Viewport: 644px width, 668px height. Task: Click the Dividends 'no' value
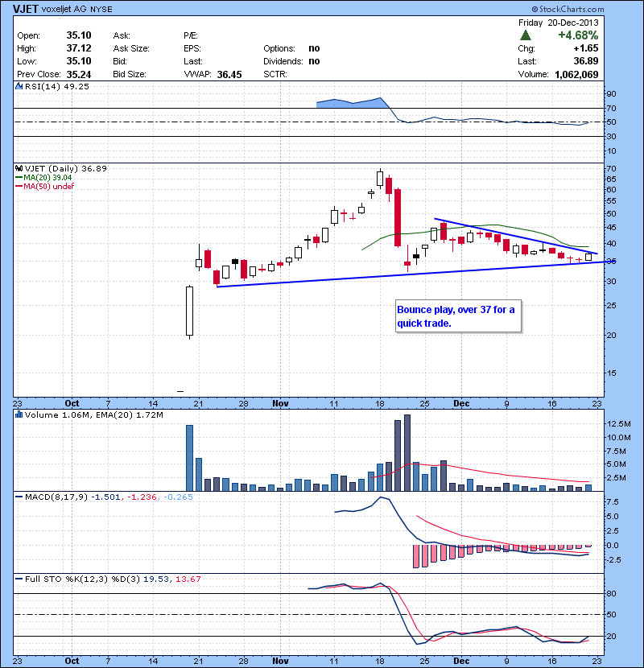pos(314,61)
